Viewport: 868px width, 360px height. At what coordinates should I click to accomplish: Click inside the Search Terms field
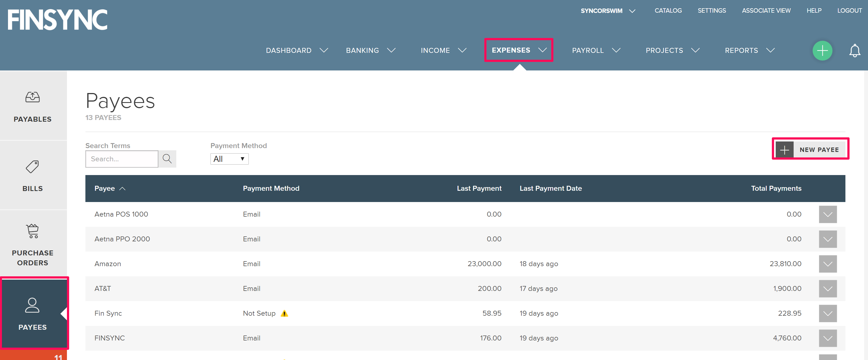(x=122, y=159)
